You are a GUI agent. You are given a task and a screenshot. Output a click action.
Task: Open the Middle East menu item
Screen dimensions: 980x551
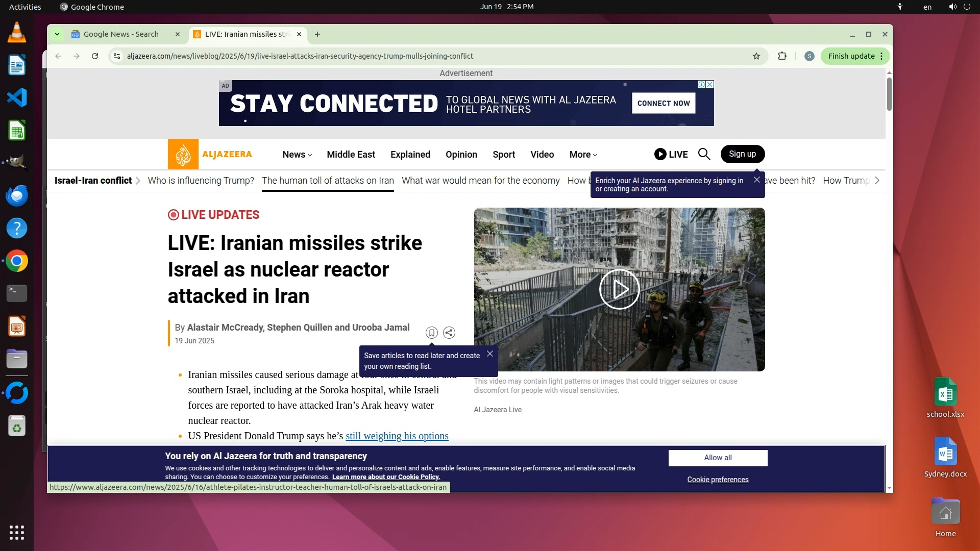pos(351,155)
